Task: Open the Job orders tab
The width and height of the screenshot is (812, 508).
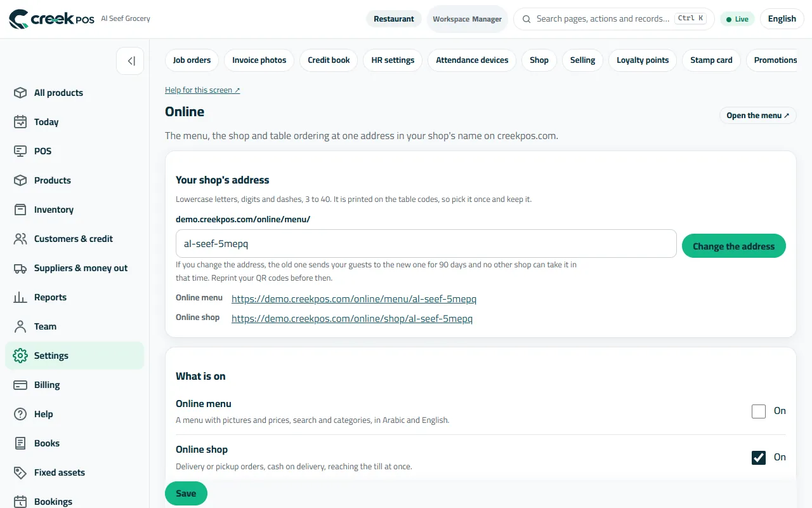Action: pyautogui.click(x=192, y=60)
